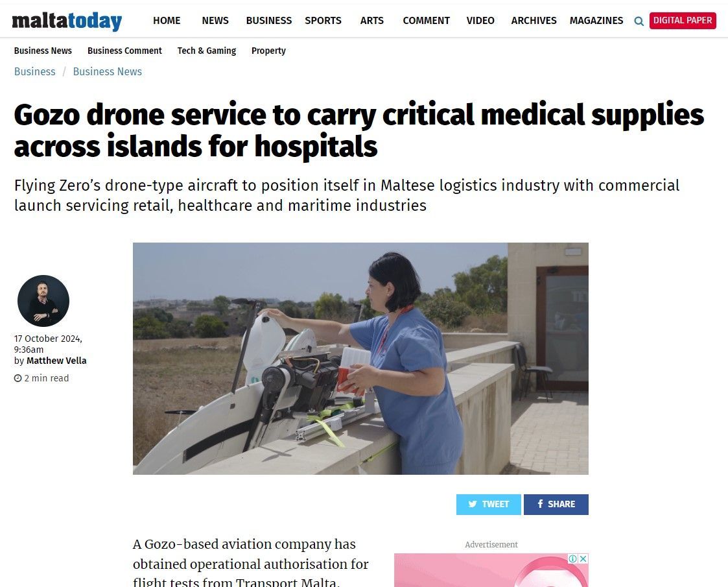Screen dimensions: 728x587
Task: Click the drone article main image
Action: [360, 359]
